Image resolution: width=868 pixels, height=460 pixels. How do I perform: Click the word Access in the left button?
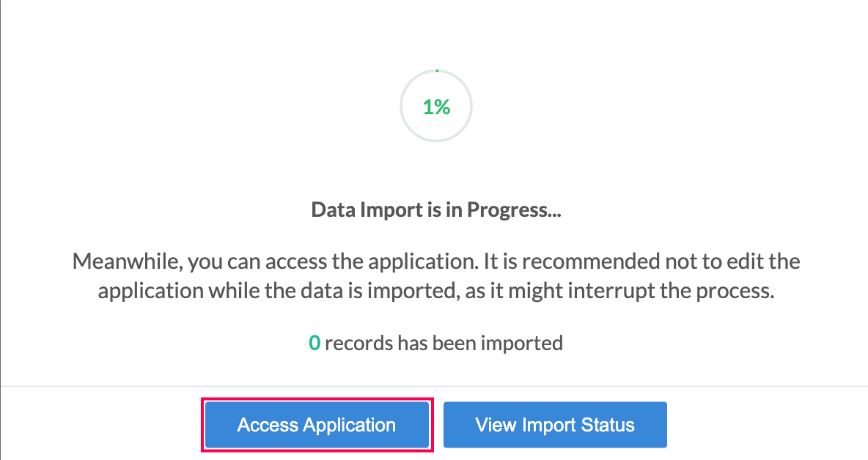(268, 425)
